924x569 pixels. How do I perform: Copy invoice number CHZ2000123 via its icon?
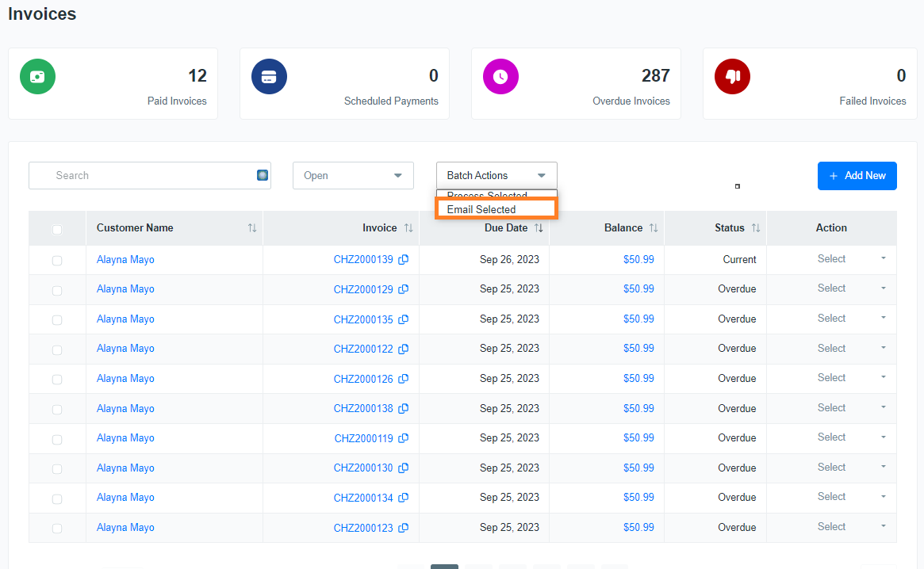(404, 528)
